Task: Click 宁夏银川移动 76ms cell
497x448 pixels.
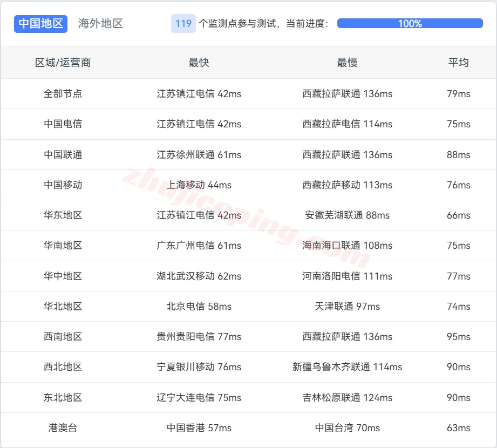Action: click(x=199, y=367)
